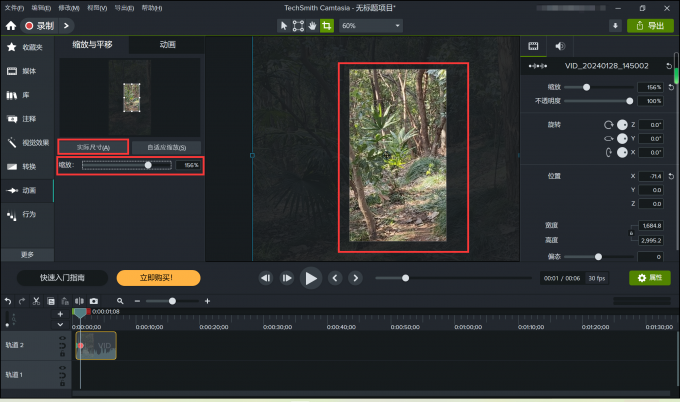Select the crop tool in canvas toolbar
Screen dimensions: 680x402
[326, 25]
